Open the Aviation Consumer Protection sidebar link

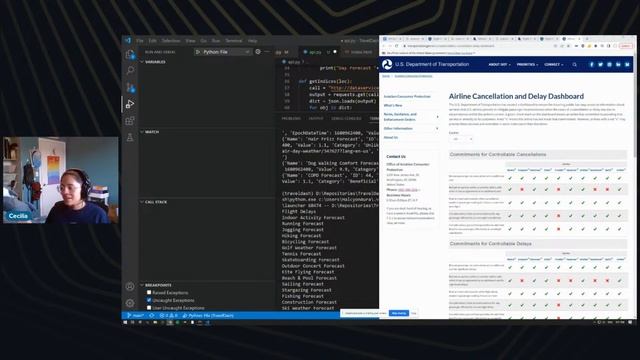click(407, 96)
